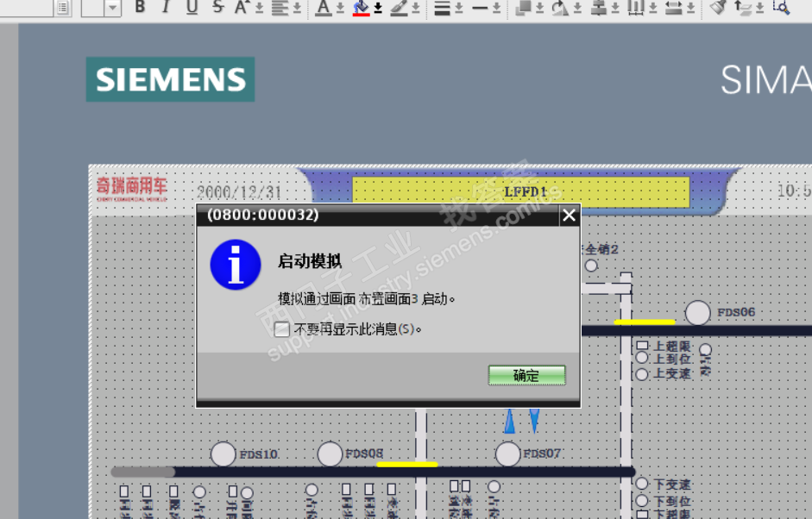Screen dimensions: 812x519
Task: Click the 启动模拟 heading text
Action: (x=310, y=261)
